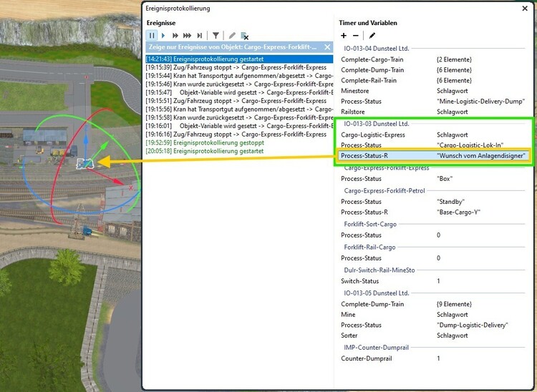Select the 19:15:47 Objekt-Variable wird gesetzt event
The image size is (537, 392).
click(x=239, y=92)
